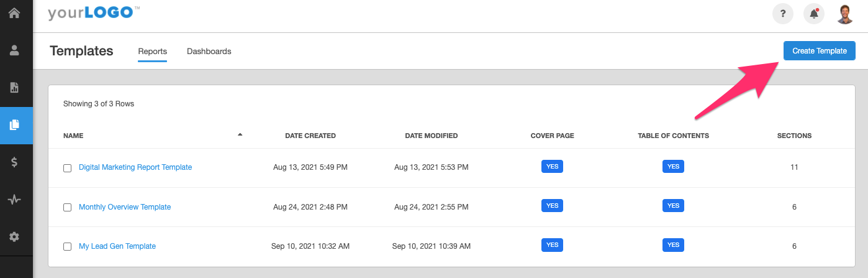Tick the My Lead Gen Template checkbox

[x=68, y=246]
